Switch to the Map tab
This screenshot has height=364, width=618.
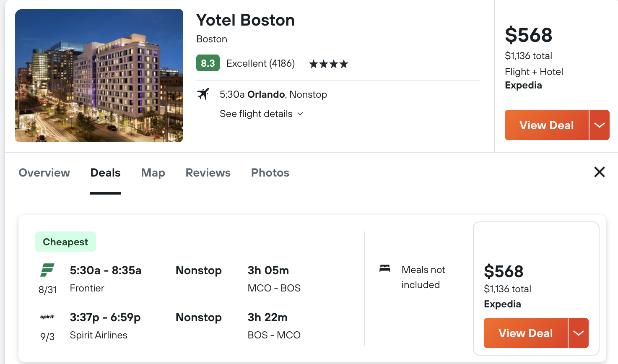(153, 173)
